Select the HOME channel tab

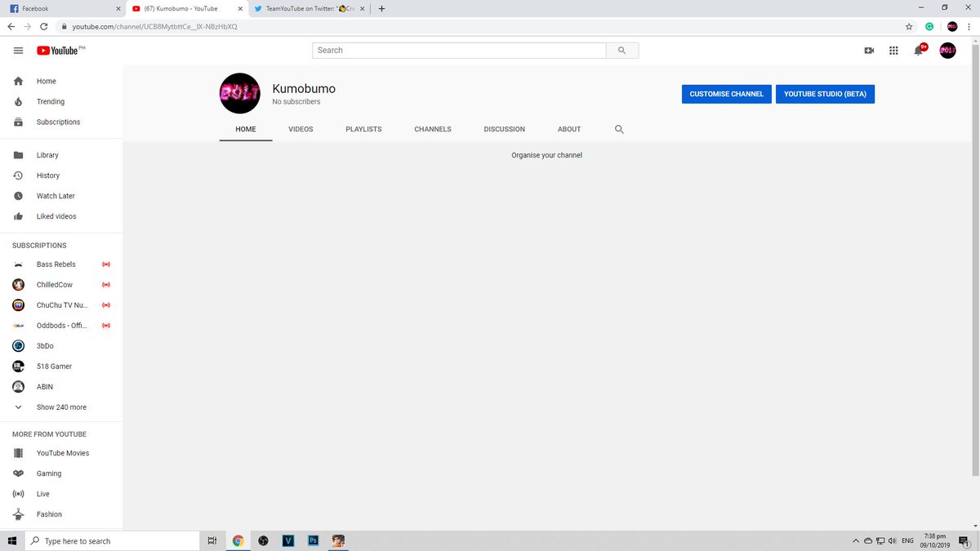coord(246,129)
